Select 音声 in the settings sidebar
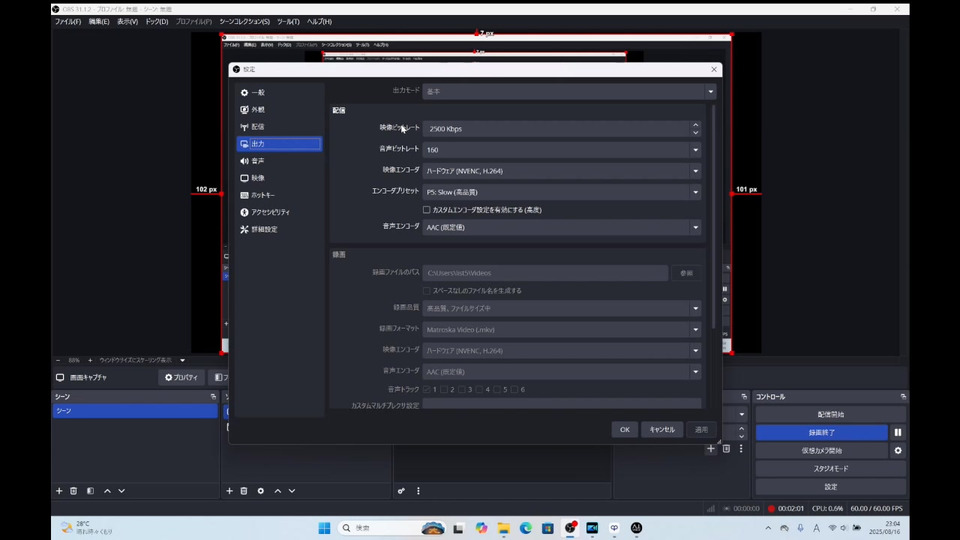Image resolution: width=960 pixels, height=540 pixels. click(x=279, y=161)
